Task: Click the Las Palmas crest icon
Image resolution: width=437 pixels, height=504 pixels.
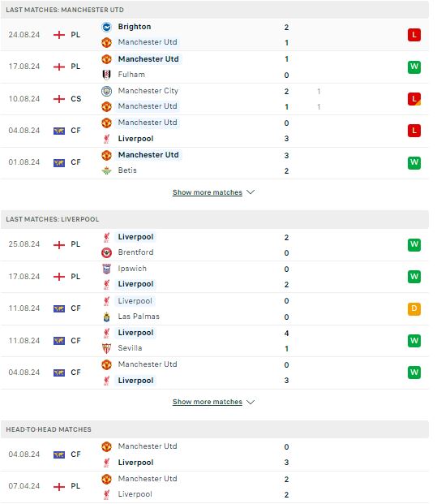Action: coord(106,317)
